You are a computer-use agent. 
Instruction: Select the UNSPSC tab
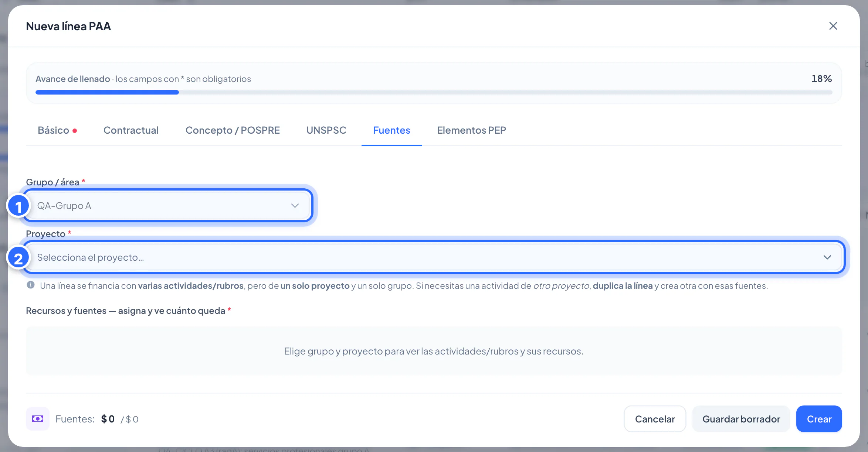(326, 130)
